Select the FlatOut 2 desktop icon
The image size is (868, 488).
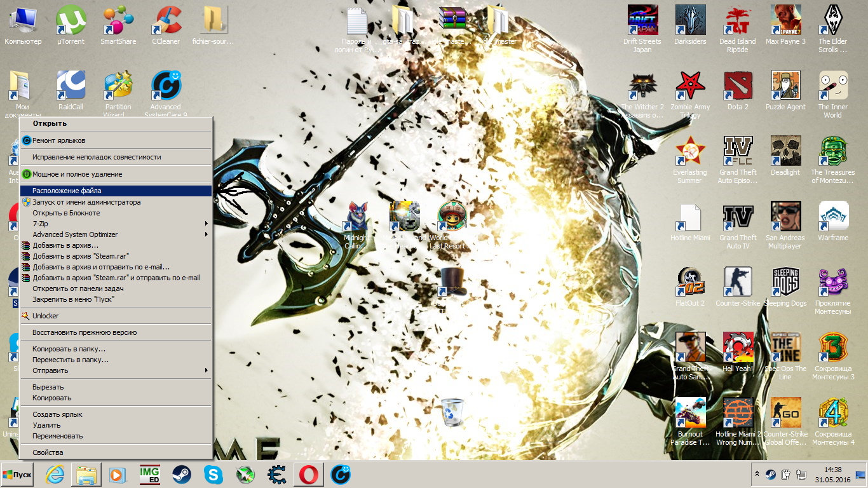690,286
